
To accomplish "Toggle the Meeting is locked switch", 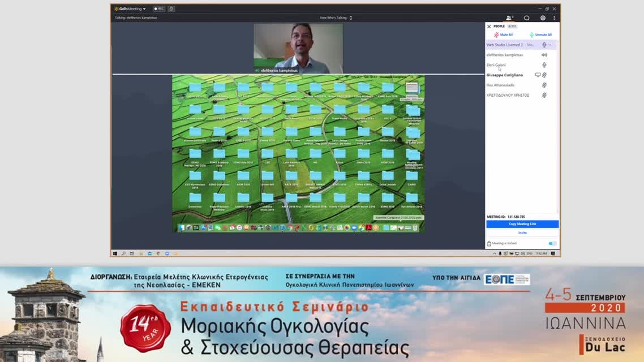I will click(552, 243).
